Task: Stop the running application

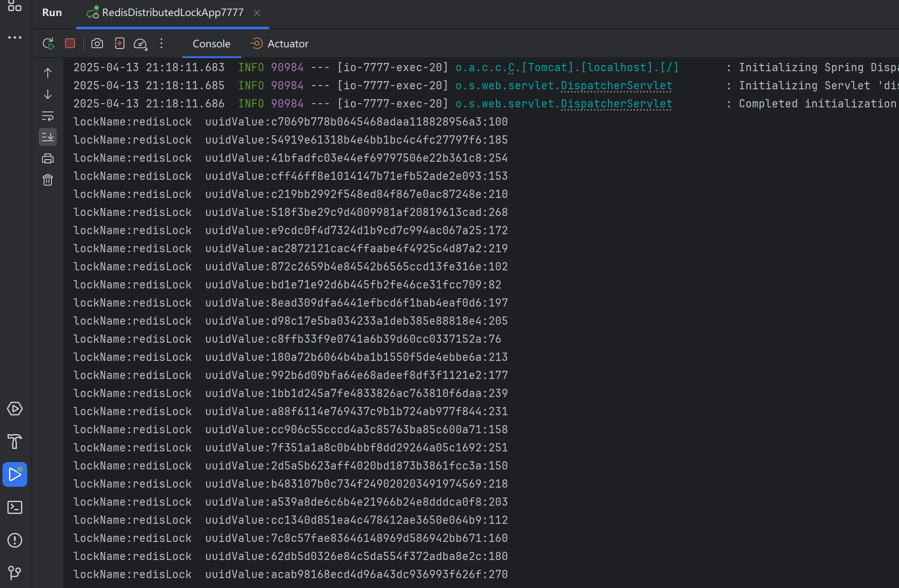Action: pyautogui.click(x=70, y=44)
